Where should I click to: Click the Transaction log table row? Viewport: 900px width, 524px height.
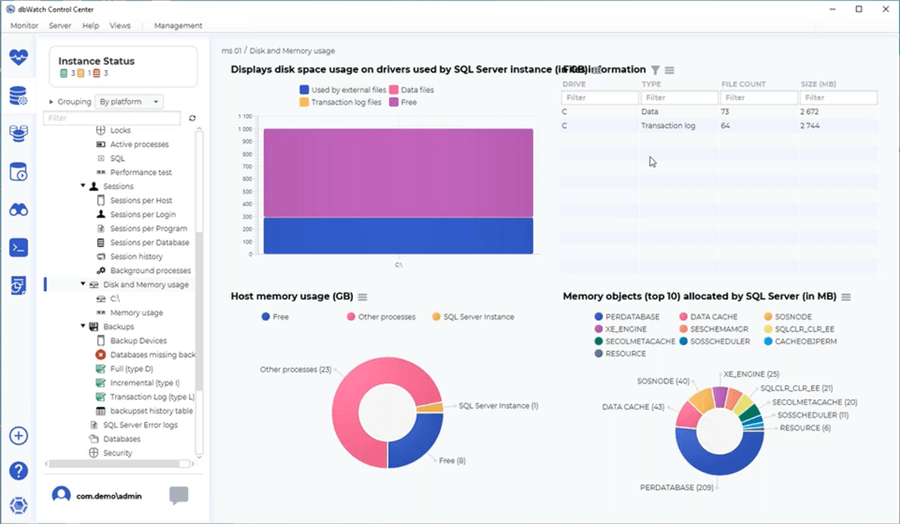pos(719,126)
